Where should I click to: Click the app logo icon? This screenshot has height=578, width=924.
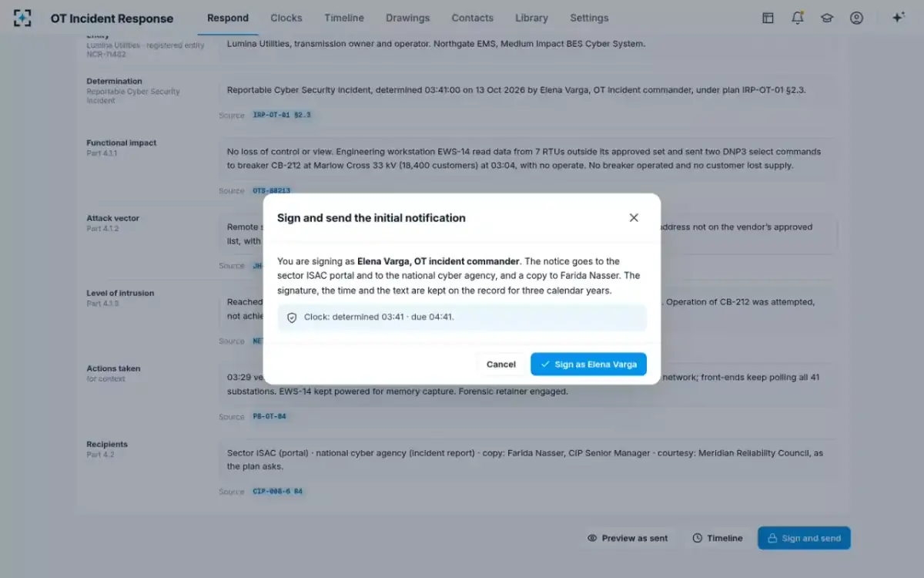click(22, 18)
